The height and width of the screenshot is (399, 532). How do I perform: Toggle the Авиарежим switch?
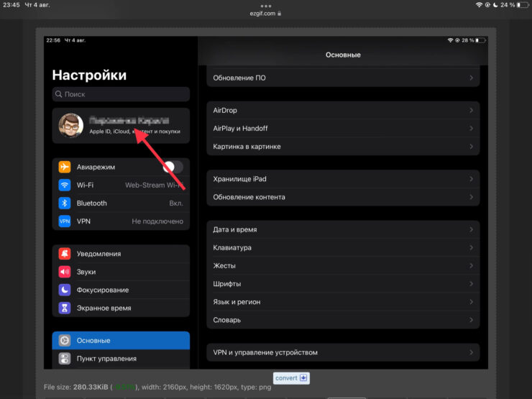(x=173, y=167)
